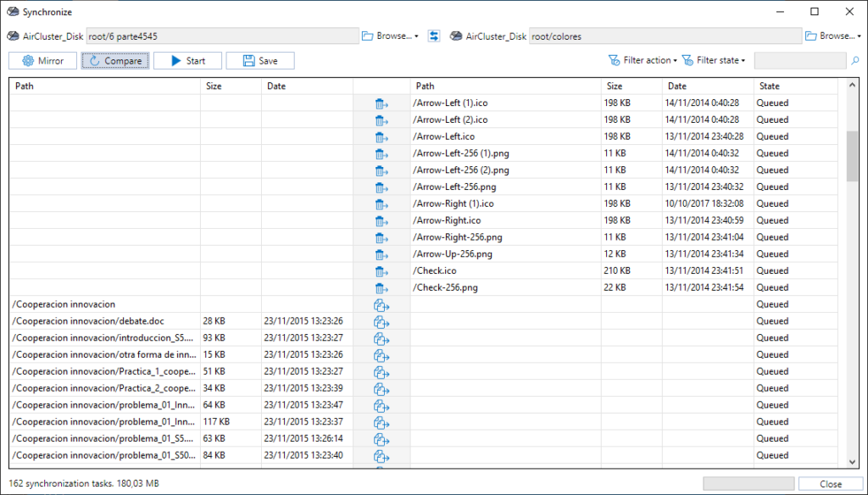Sort by the right Size column header
The image size is (868, 495).
pyautogui.click(x=632, y=86)
